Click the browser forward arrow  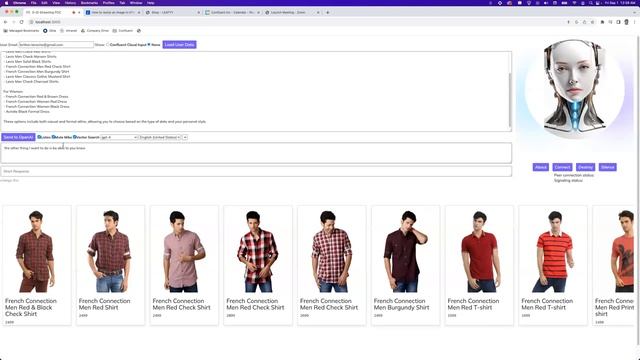click(x=13, y=22)
